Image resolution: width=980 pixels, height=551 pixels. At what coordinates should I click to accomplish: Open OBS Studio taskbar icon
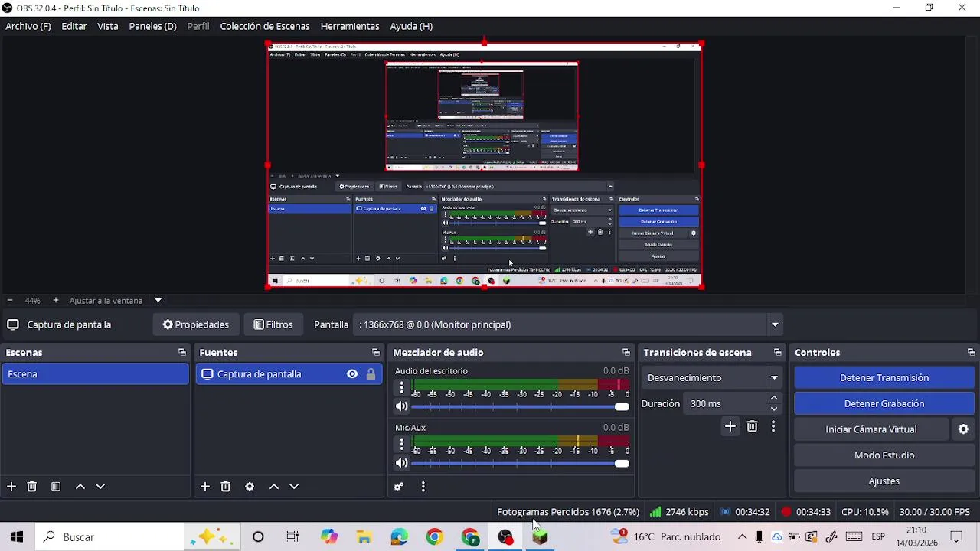pyautogui.click(x=505, y=537)
